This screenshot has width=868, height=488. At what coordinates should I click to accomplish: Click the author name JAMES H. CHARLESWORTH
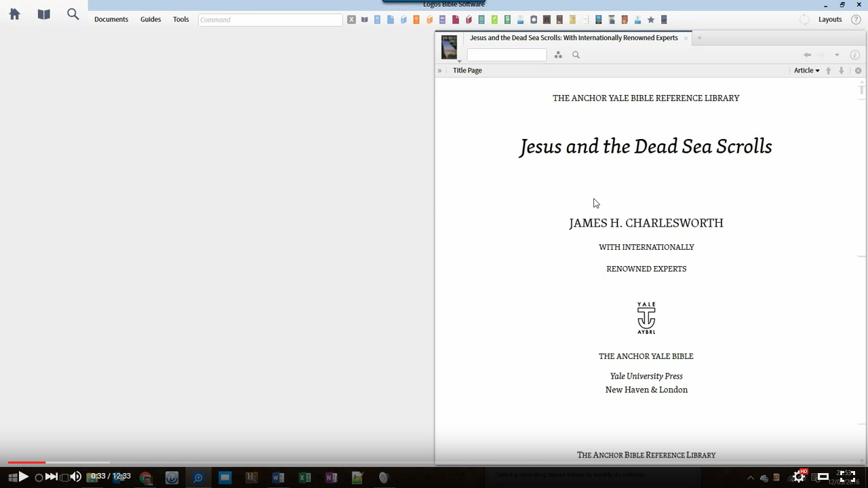(x=646, y=223)
